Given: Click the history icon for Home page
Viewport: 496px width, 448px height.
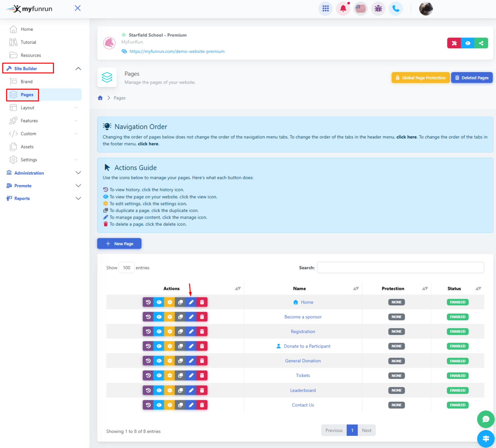Looking at the screenshot, I should tap(148, 302).
